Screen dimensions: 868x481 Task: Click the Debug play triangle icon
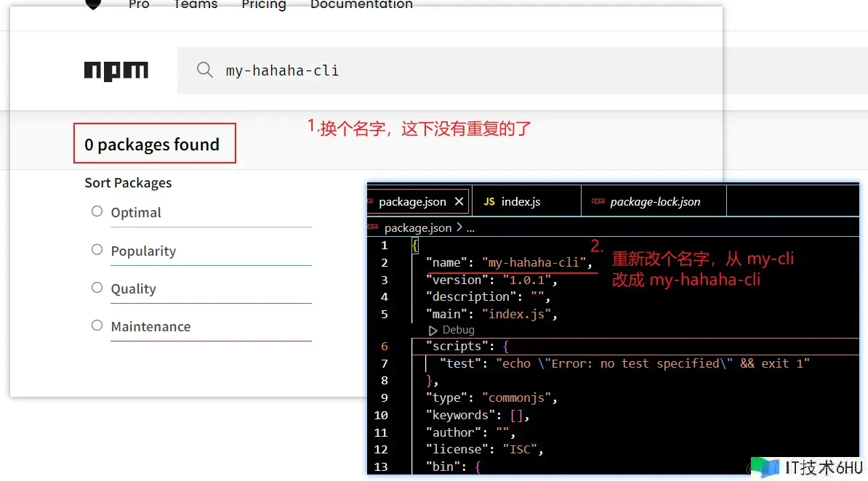coord(433,331)
